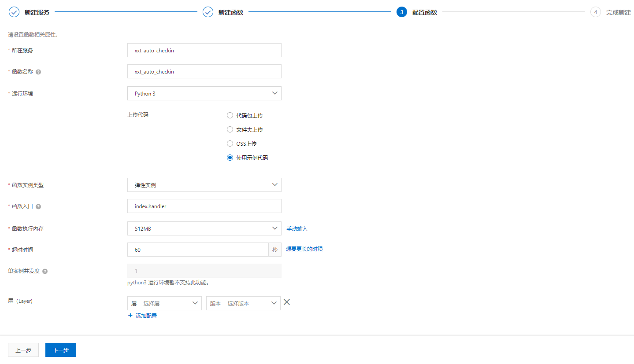Viewport: 634px width, 364px height.
Task: Open the 函数实例类型 弹性实例 dropdown
Action: pos(204,185)
